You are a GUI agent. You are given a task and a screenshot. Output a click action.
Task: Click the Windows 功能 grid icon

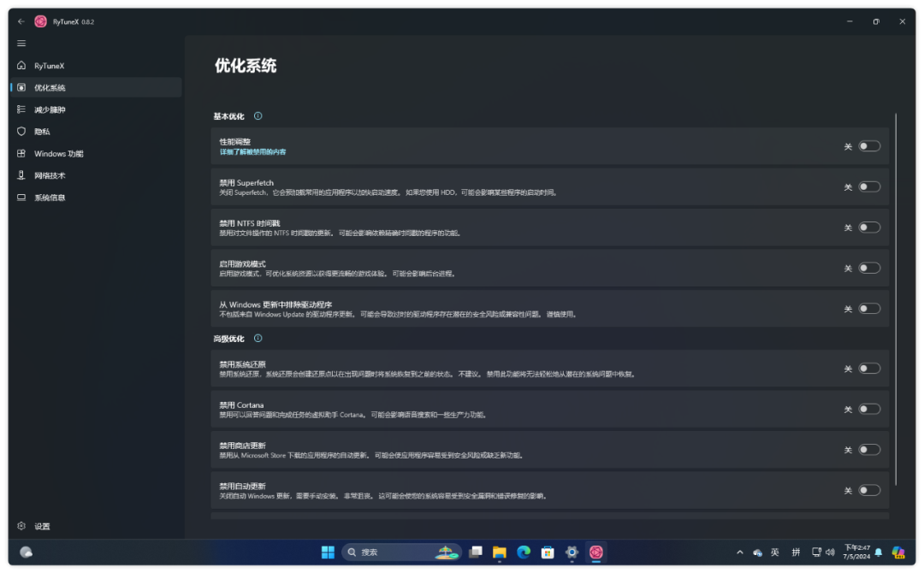click(x=21, y=153)
